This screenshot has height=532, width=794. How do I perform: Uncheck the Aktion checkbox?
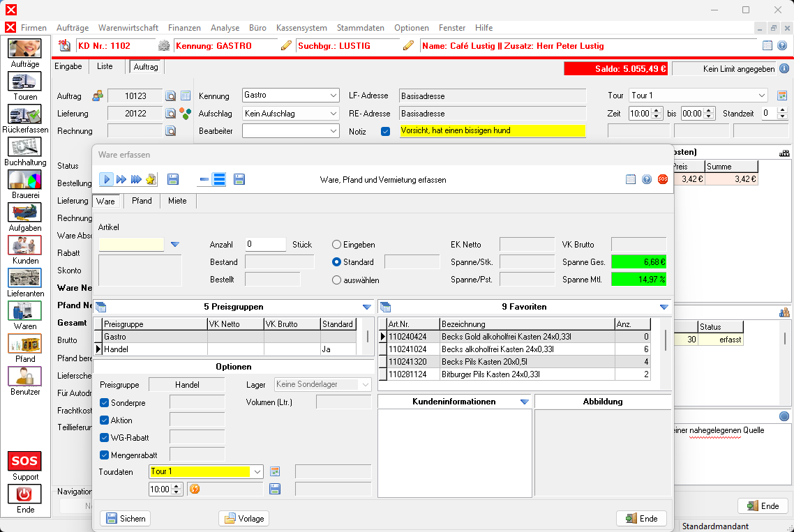105,420
